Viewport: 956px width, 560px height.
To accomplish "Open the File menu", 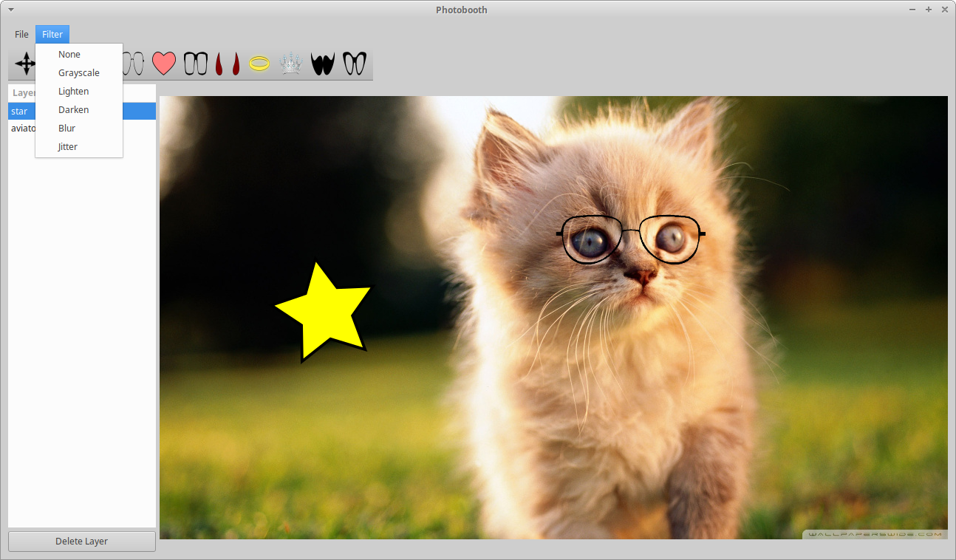I will [21, 35].
